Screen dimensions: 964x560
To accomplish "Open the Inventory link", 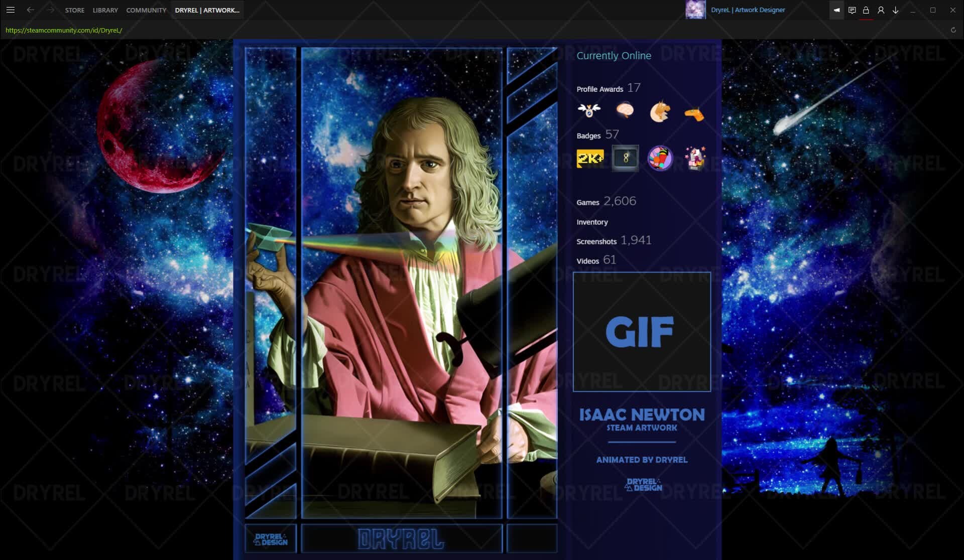I will coord(592,222).
